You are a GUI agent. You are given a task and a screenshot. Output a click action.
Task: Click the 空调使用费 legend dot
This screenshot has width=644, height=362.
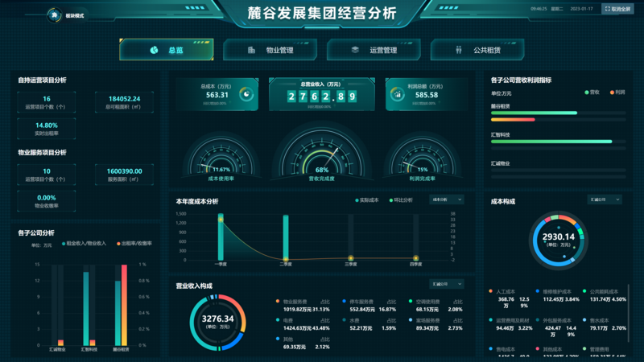pyautogui.click(x=411, y=301)
